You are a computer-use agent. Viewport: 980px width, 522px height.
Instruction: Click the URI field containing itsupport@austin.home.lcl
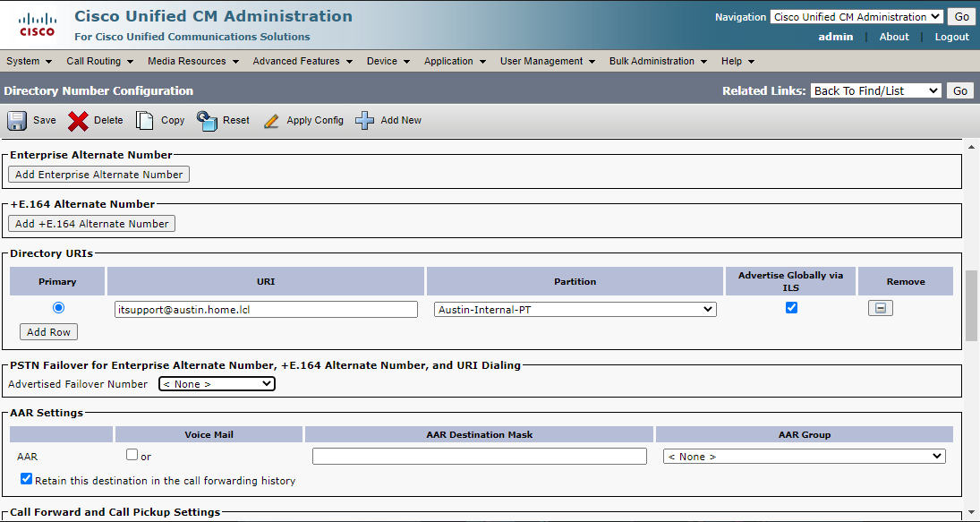(266, 310)
